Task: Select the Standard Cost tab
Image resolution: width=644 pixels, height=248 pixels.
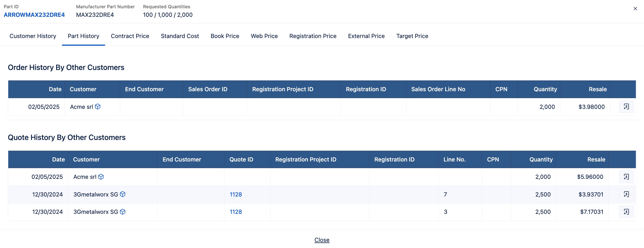Action: (180, 36)
